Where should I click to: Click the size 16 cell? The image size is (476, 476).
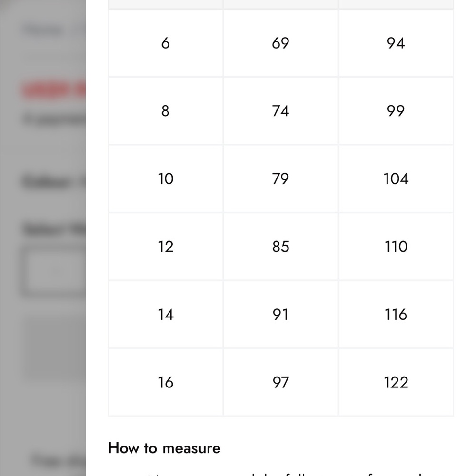click(x=166, y=382)
